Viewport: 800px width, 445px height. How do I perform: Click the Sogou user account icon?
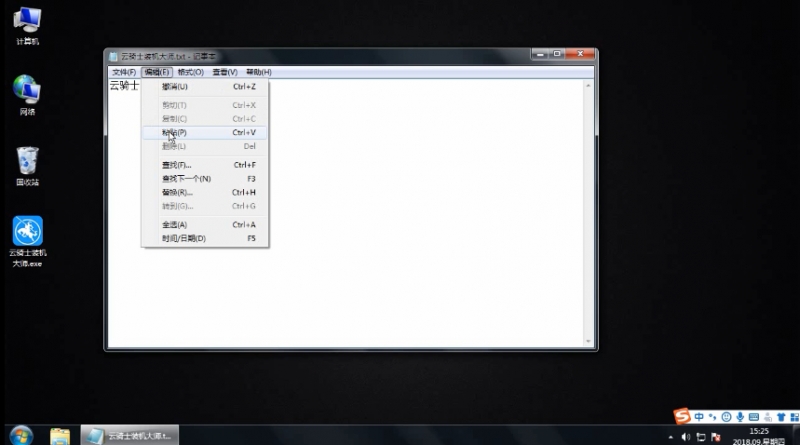pyautogui.click(x=767, y=417)
